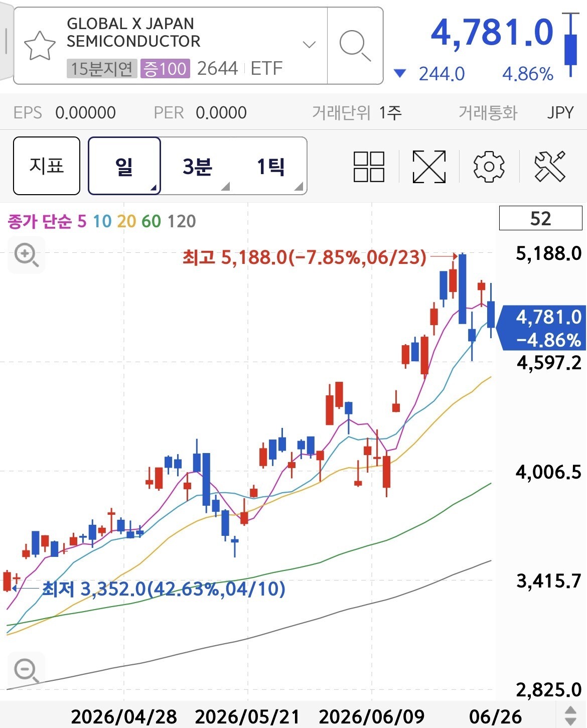Click the 20-day moving average label

pyautogui.click(x=126, y=221)
